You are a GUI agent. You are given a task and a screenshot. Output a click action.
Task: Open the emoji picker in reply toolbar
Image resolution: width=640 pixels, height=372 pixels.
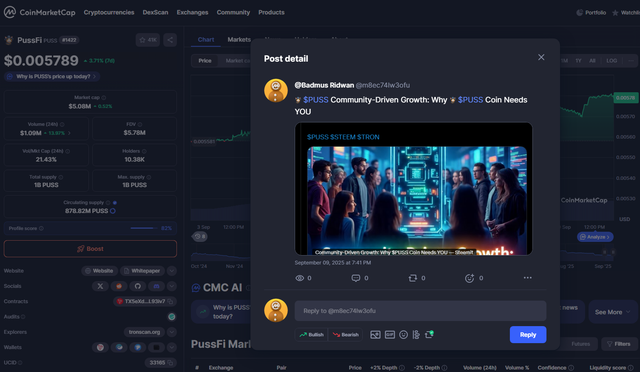point(403,335)
